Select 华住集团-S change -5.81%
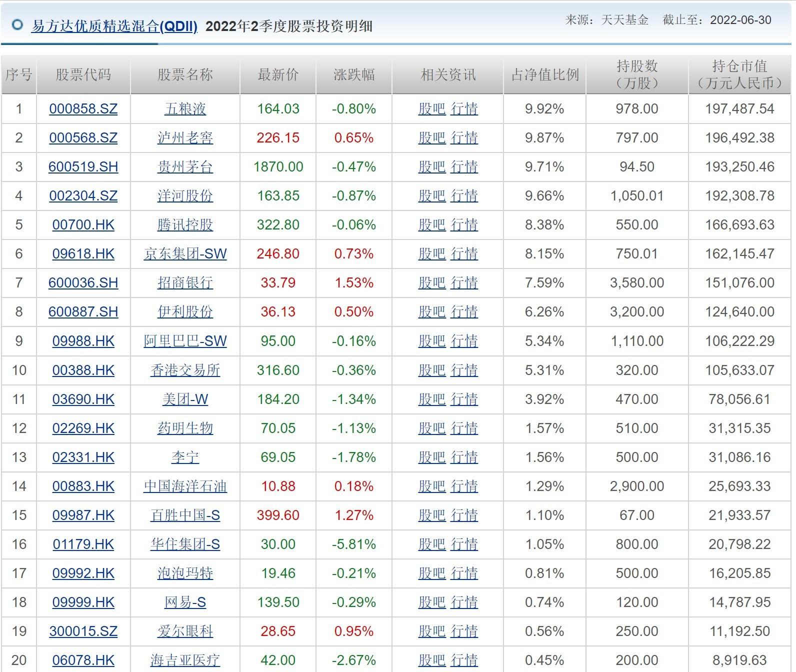 tap(354, 544)
